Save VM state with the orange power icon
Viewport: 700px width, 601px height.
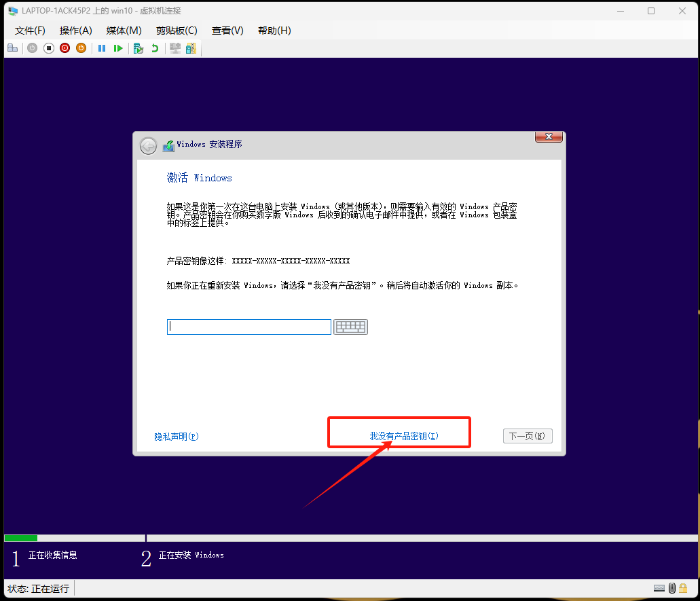point(81,48)
